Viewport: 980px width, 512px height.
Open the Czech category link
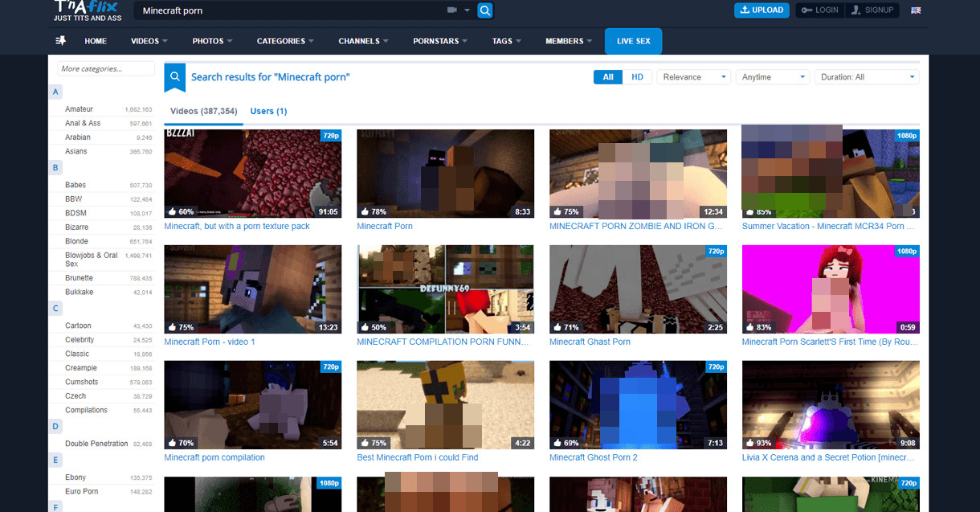tap(76, 396)
